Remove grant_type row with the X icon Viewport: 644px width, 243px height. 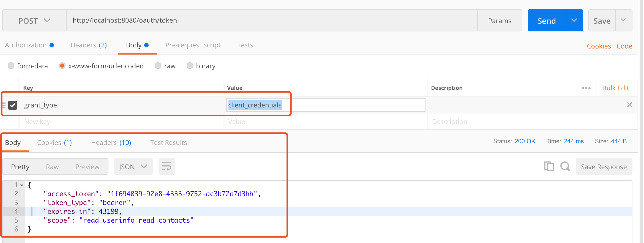(629, 105)
